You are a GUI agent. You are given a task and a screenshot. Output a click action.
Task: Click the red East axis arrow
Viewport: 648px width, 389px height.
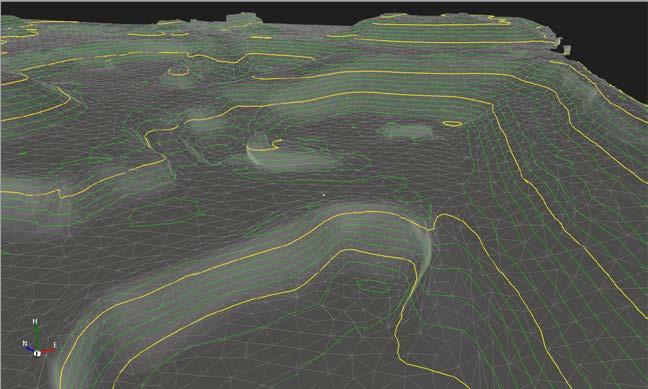tap(48, 351)
